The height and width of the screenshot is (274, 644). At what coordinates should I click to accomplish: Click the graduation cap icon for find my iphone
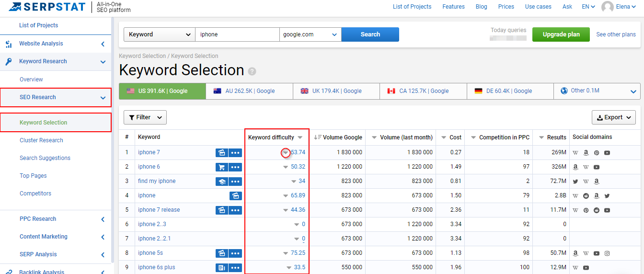221,182
